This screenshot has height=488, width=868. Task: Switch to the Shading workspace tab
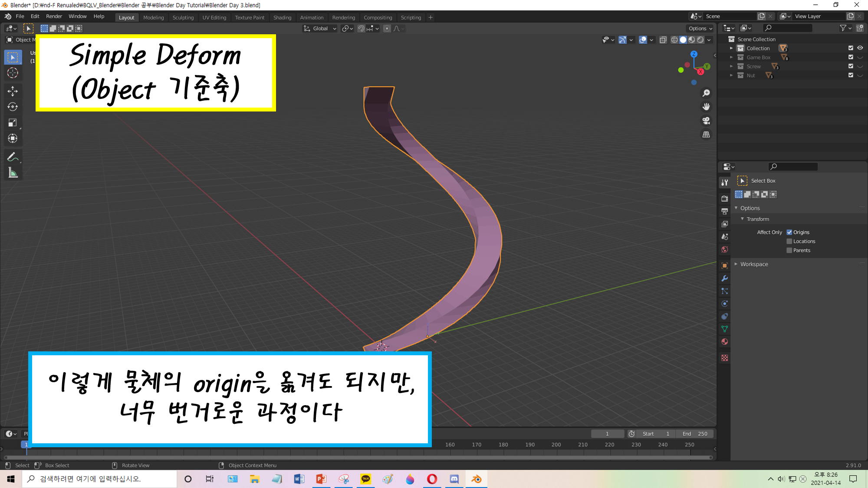(x=282, y=17)
